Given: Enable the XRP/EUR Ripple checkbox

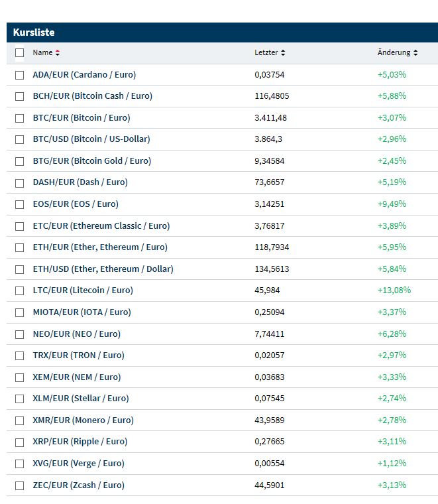Looking at the screenshot, I should [x=19, y=442].
